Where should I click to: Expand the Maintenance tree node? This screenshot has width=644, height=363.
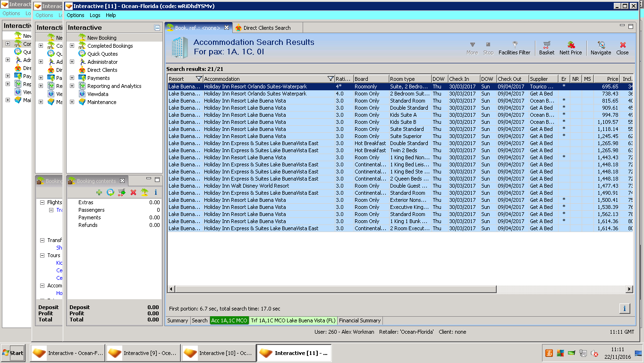pyautogui.click(x=72, y=102)
